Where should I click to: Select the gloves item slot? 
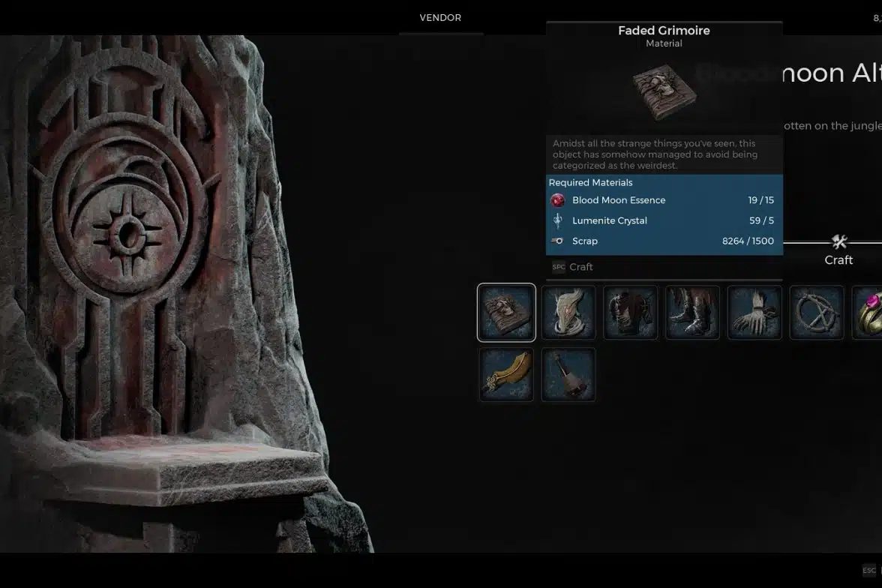[754, 312]
